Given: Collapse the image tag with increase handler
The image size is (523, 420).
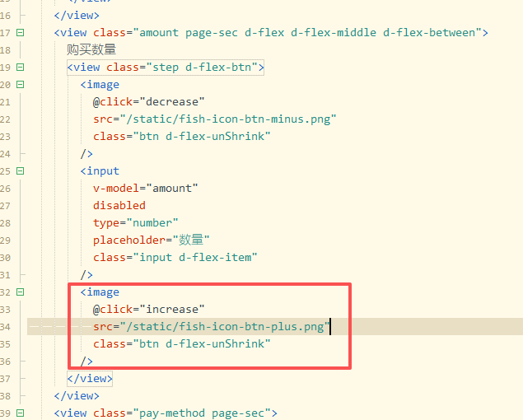Looking at the screenshot, I should pos(21,292).
